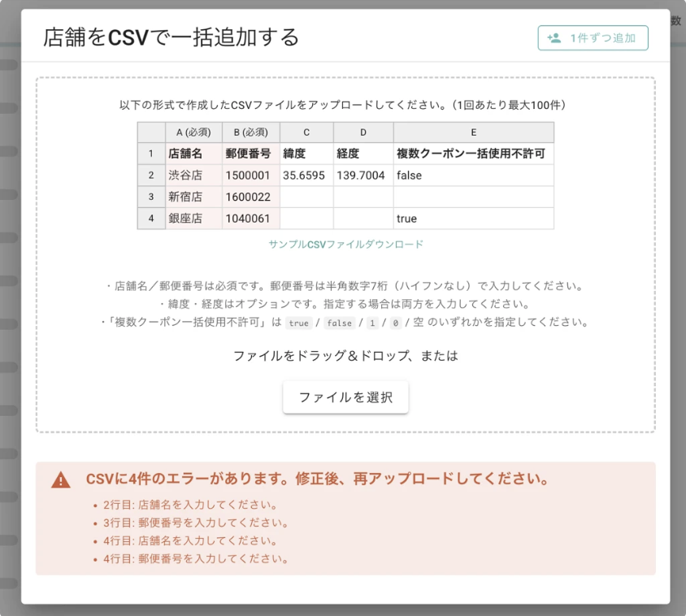Viewport: 686px width, 616px height.
Task: Click the 'ファイルを選択' button
Action: tap(345, 397)
